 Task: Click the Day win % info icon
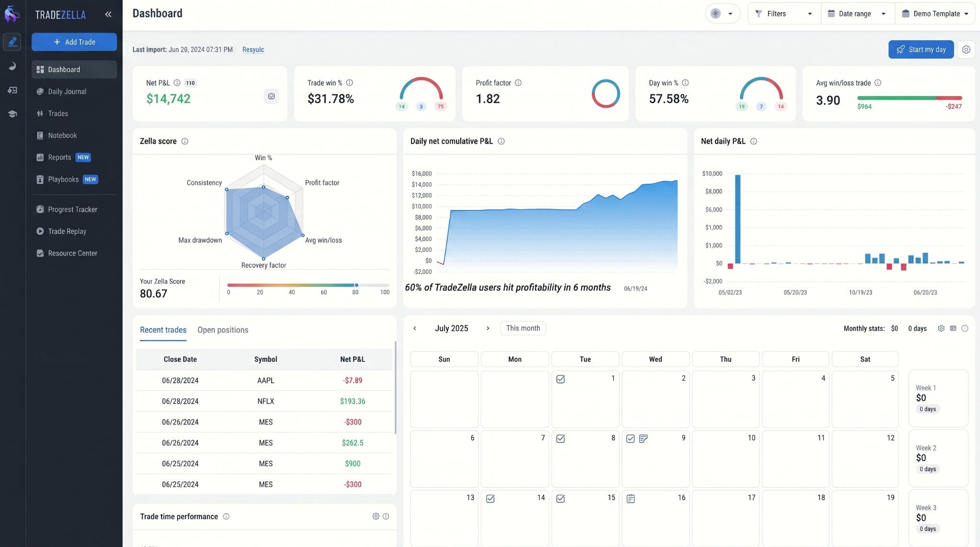tap(685, 83)
